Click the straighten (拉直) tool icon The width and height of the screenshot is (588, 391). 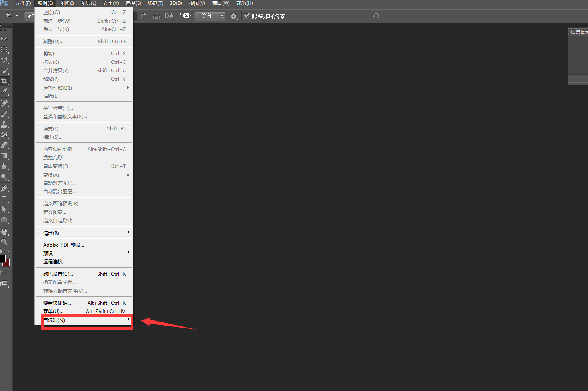[x=157, y=16]
